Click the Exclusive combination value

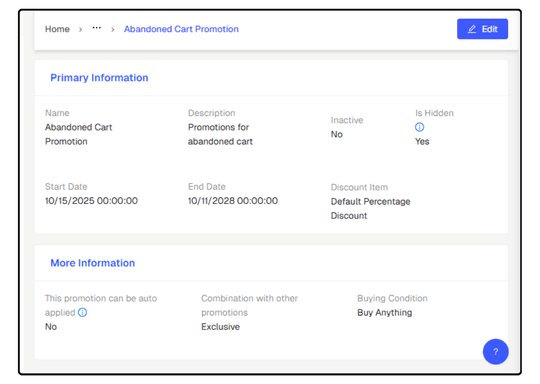point(220,326)
